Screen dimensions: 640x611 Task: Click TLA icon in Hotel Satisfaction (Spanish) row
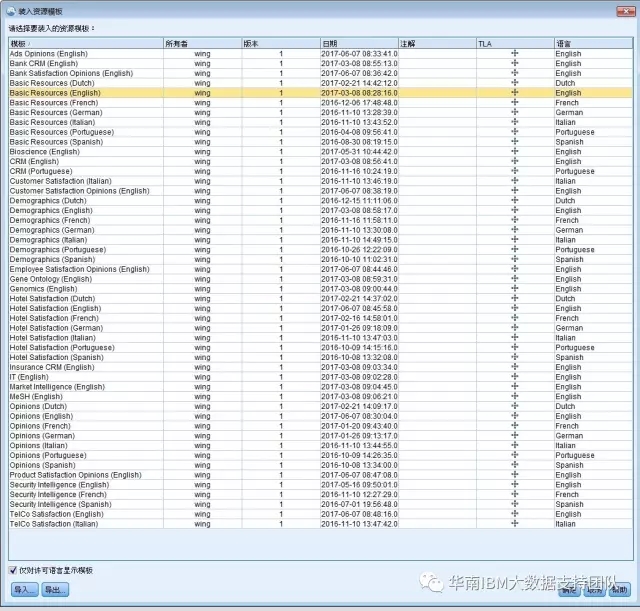515,357
